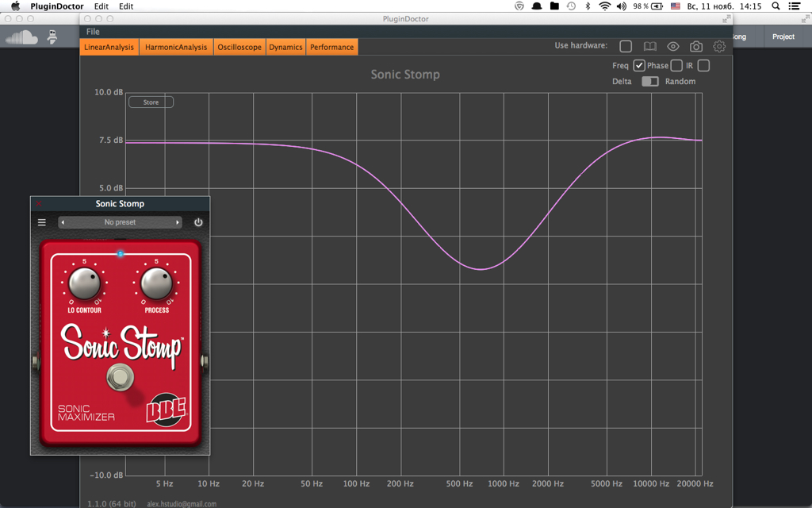Viewport: 812px width, 508px height.
Task: Select the Song tab in the background window
Action: pyautogui.click(x=738, y=37)
